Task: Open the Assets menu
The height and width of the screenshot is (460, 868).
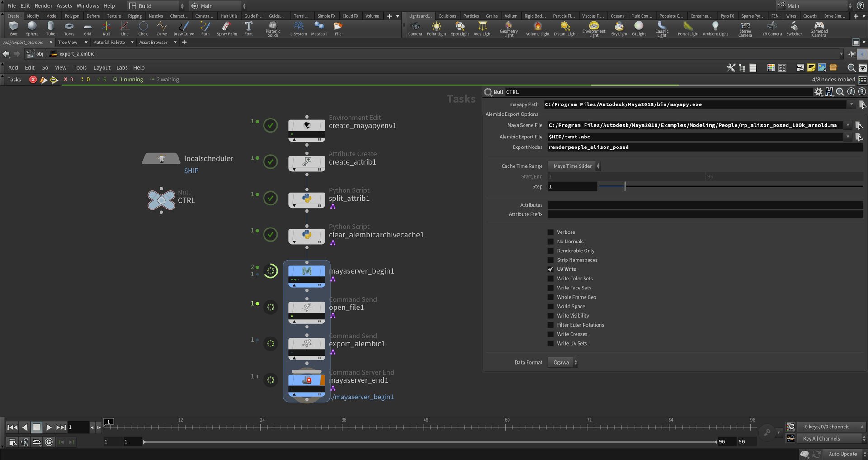Action: click(64, 5)
